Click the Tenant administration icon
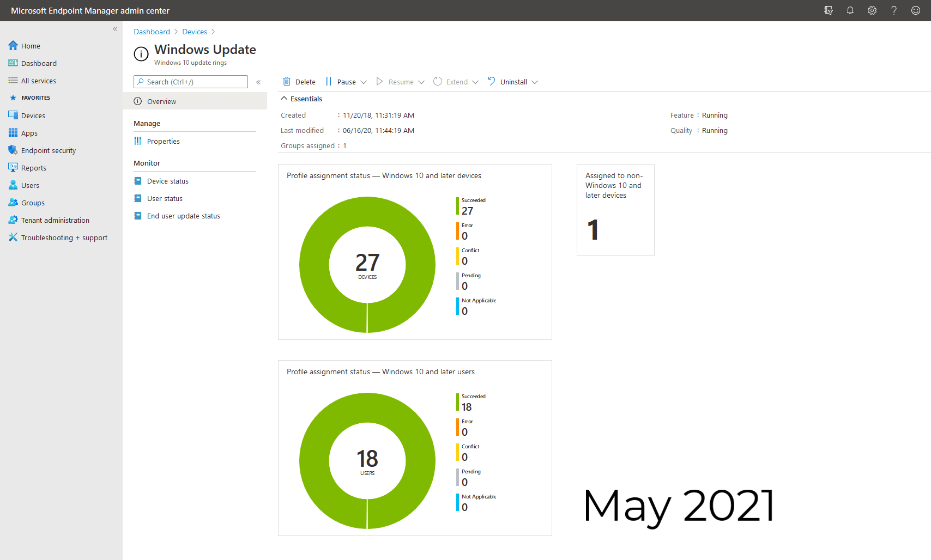This screenshot has height=560, width=931. (13, 220)
